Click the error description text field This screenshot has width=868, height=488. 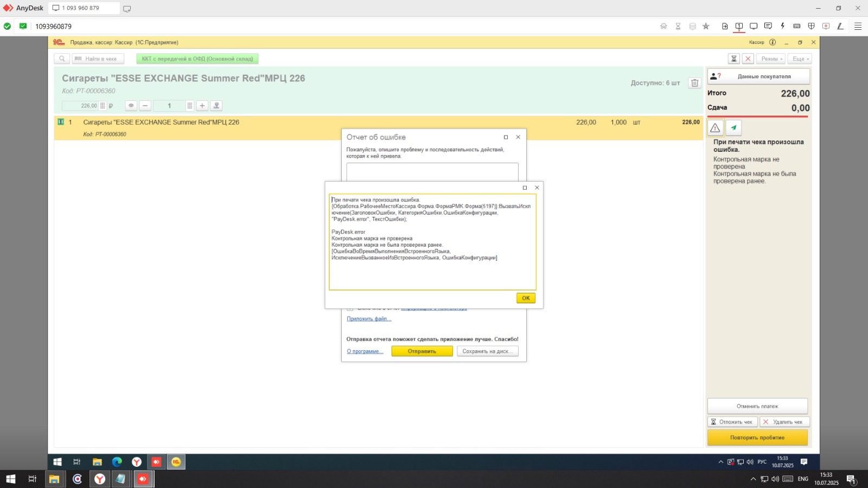coord(432,172)
